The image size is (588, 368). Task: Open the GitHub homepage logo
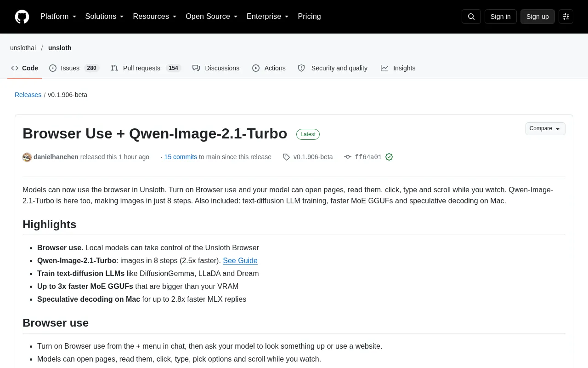pyautogui.click(x=22, y=17)
